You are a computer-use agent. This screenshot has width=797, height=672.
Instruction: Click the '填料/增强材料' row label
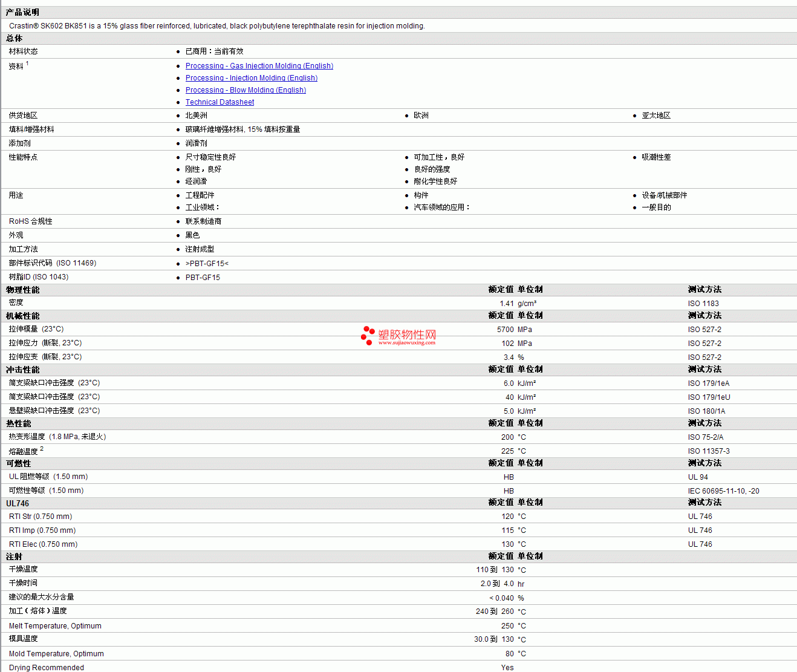pos(31,129)
